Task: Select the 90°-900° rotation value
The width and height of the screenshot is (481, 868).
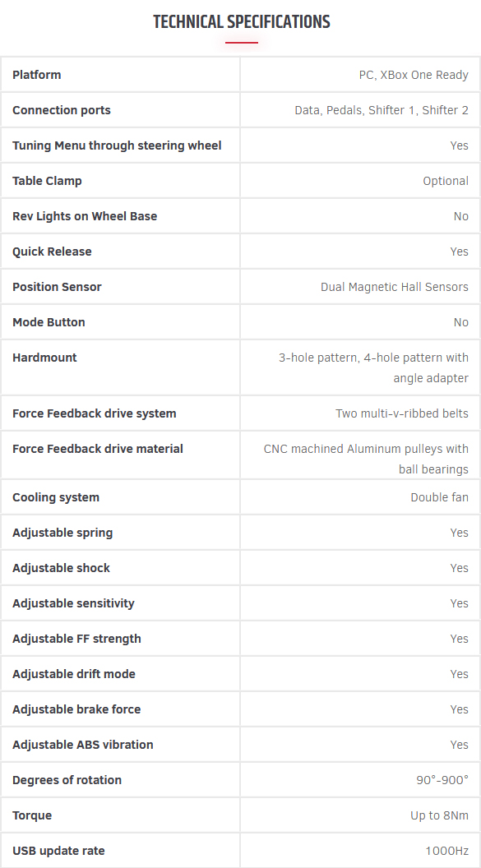Action: pyautogui.click(x=442, y=780)
